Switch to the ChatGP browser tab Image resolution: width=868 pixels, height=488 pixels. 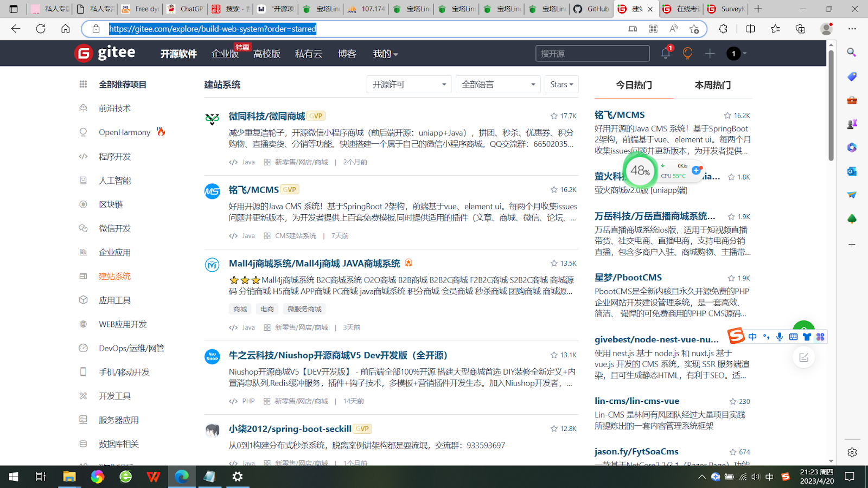click(185, 9)
